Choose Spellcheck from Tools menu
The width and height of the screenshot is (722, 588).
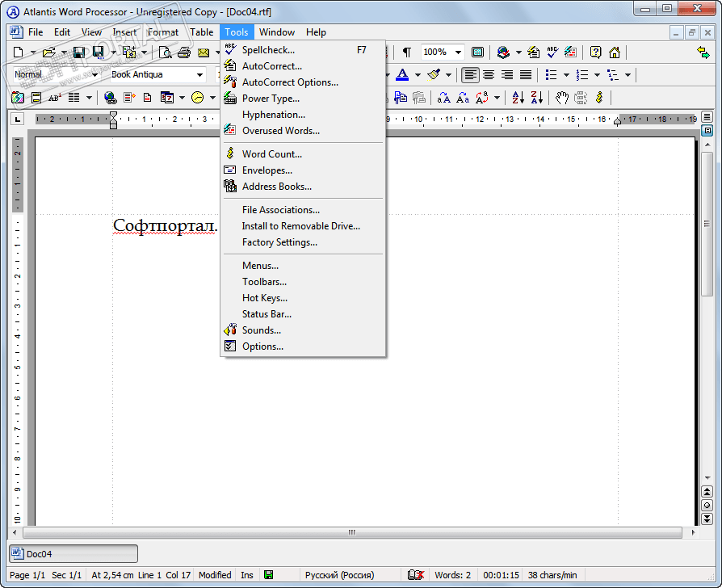303,50
